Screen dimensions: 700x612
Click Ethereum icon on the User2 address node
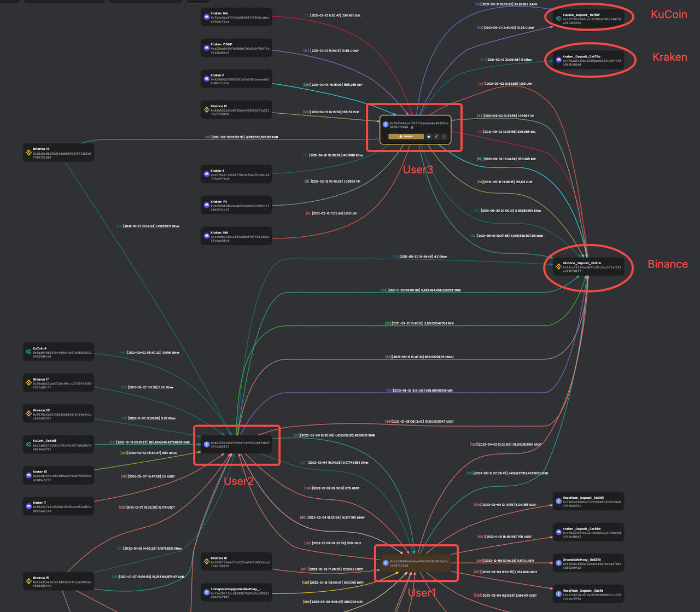pos(206,445)
